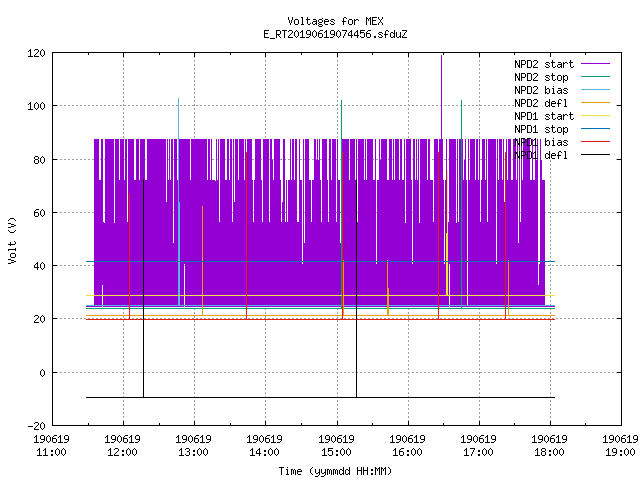Click the y-axis tick value 120

click(x=36, y=53)
